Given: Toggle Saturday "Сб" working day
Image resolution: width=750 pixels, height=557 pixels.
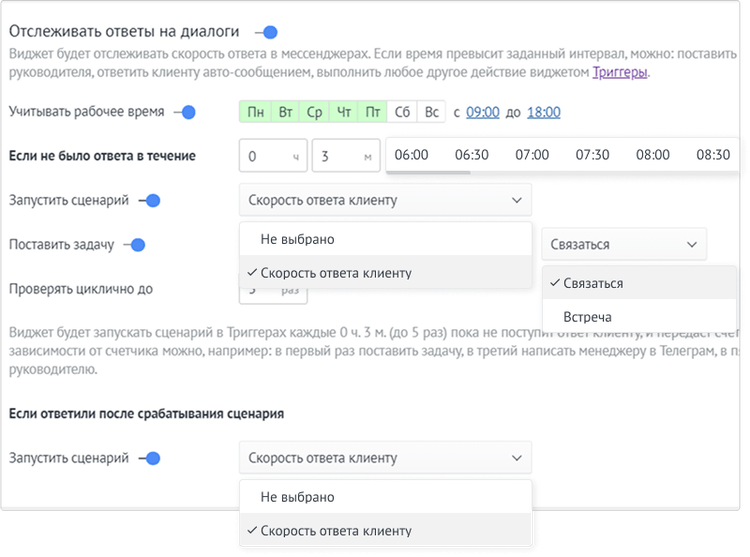Looking at the screenshot, I should (x=401, y=112).
